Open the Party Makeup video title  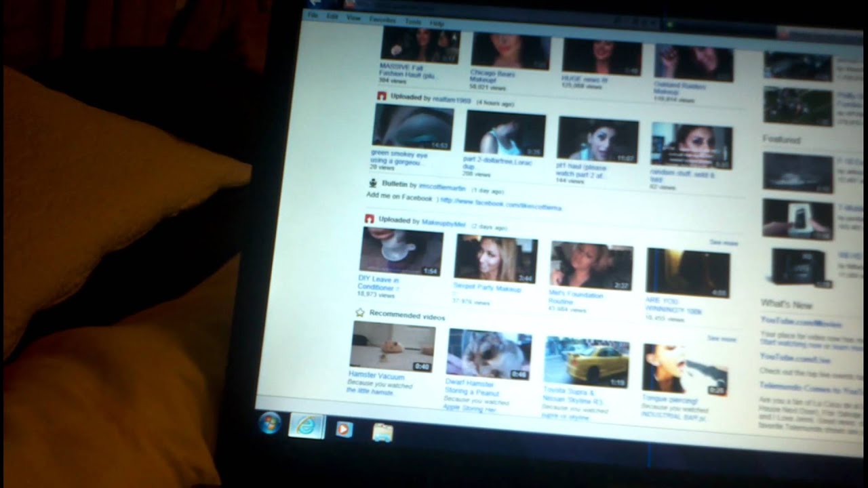[x=488, y=289]
